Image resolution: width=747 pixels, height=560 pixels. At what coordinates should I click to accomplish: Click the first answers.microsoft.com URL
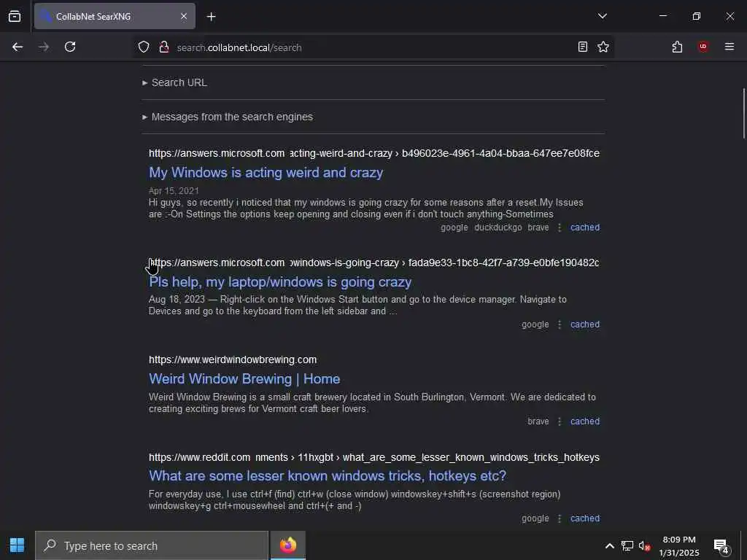pyautogui.click(x=374, y=153)
